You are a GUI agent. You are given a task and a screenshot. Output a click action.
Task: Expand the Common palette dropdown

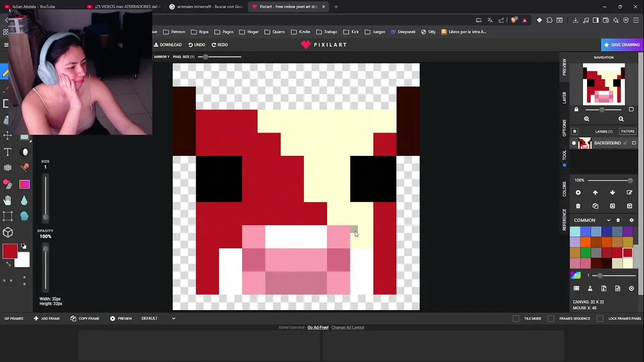[x=609, y=220]
